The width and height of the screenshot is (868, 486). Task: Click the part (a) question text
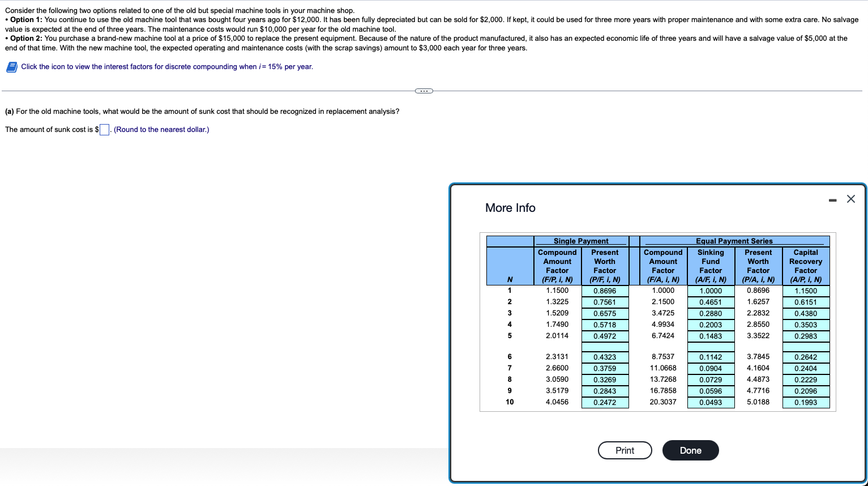(x=202, y=112)
